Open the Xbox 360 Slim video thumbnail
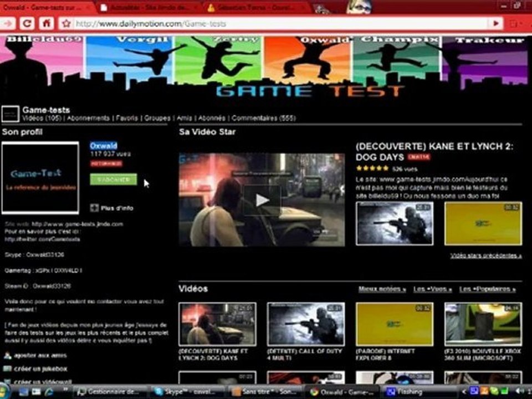532x399 pixels. (x=483, y=324)
